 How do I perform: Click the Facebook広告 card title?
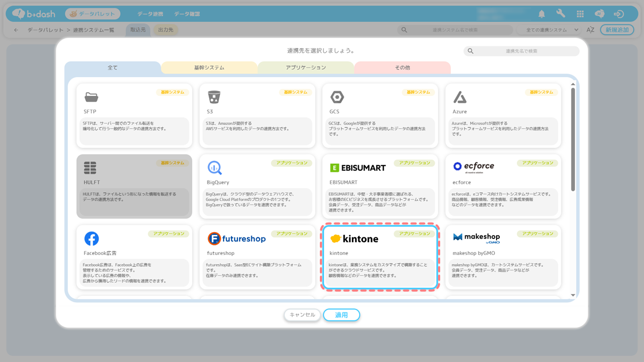[x=100, y=253]
